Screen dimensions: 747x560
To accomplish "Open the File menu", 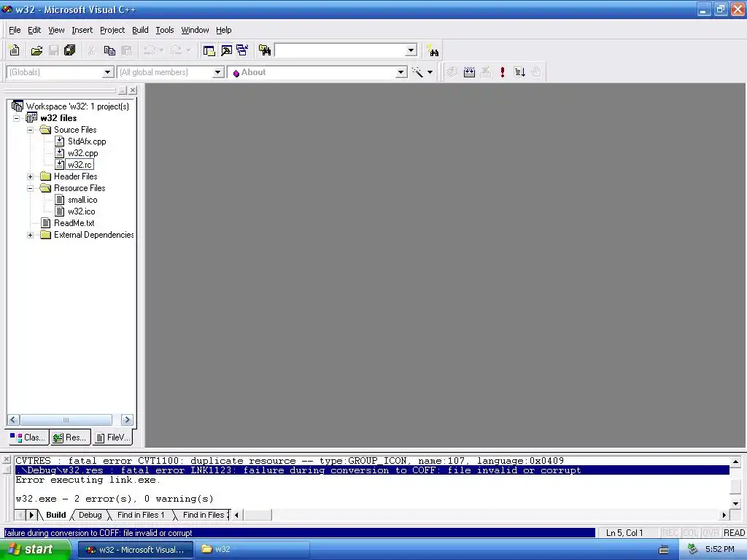I will pyautogui.click(x=15, y=30).
